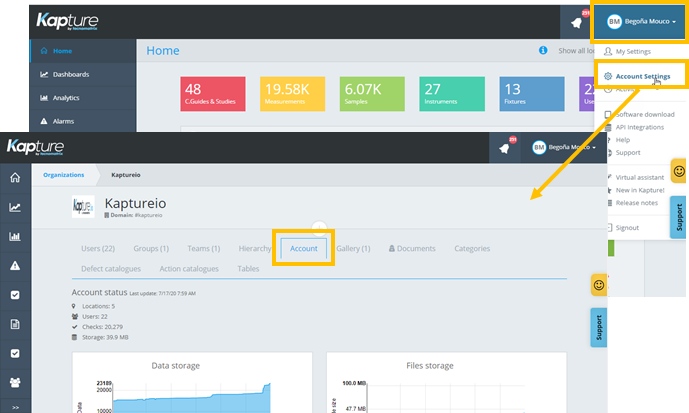The height and width of the screenshot is (413, 689).
Task: Click the blue info icon near Show all
Action: pos(543,50)
